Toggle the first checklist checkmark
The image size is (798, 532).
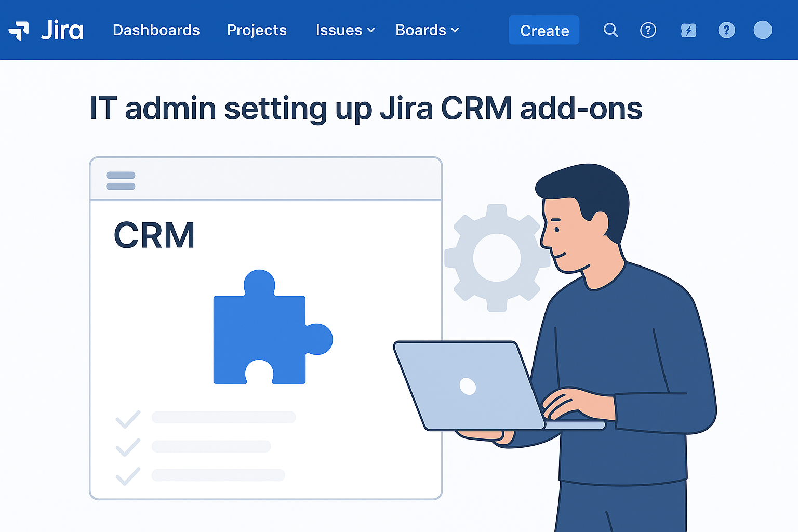(x=128, y=419)
